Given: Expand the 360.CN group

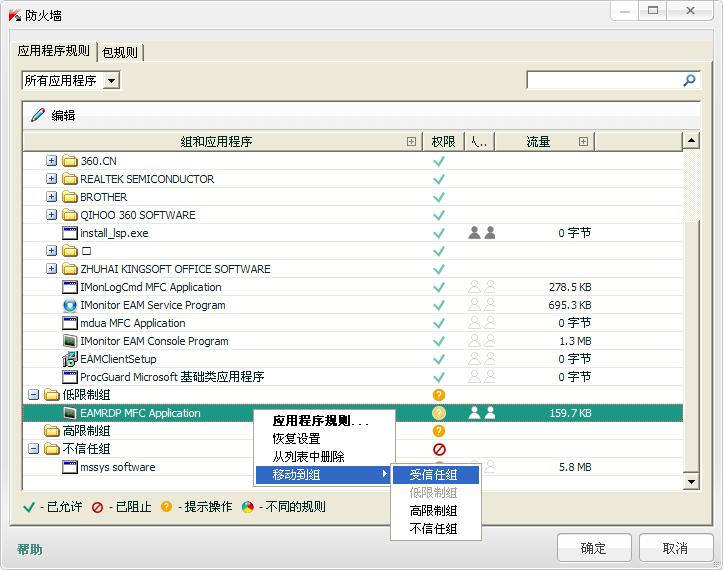Looking at the screenshot, I should click(52, 160).
